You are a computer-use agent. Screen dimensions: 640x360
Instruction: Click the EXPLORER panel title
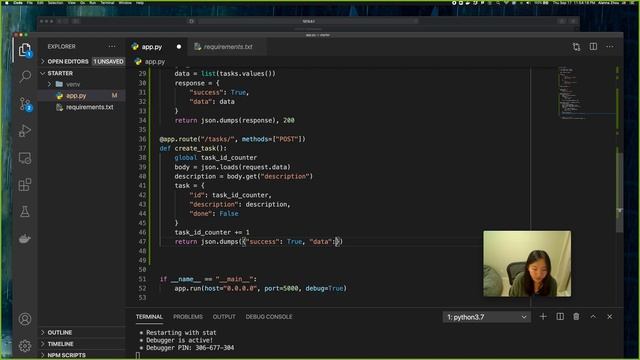click(62, 47)
